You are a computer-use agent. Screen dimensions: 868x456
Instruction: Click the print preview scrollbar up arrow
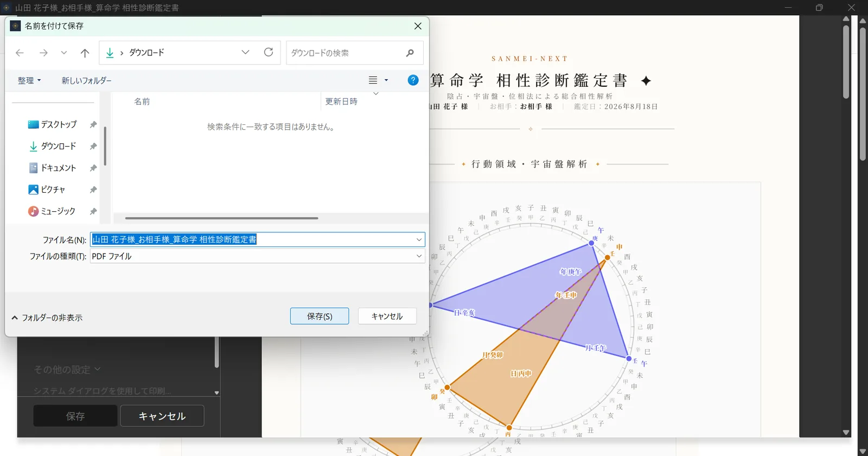click(x=846, y=19)
